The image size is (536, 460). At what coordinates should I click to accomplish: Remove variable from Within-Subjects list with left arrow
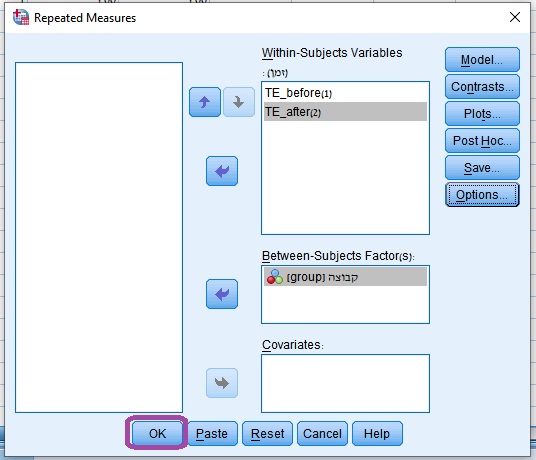[222, 171]
